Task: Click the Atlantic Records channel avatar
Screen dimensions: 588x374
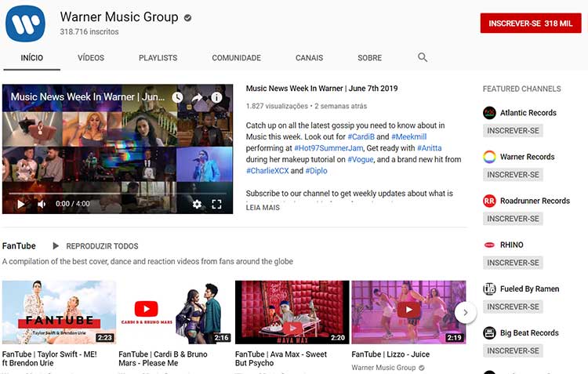Action: (x=489, y=113)
